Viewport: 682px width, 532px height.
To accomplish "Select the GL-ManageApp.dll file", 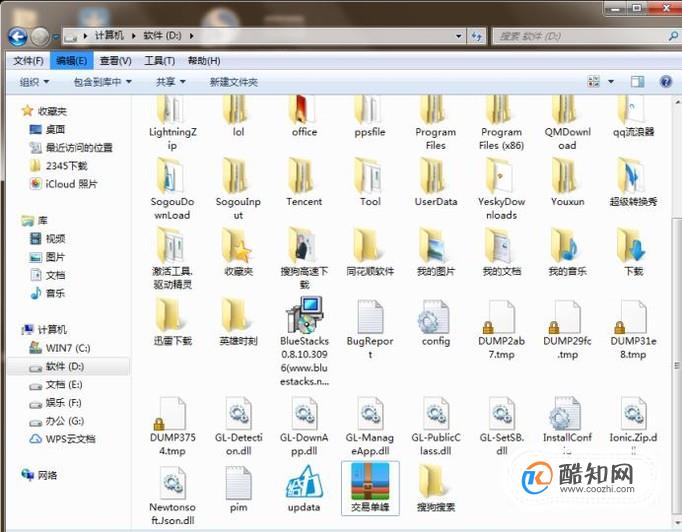I will point(370,426).
